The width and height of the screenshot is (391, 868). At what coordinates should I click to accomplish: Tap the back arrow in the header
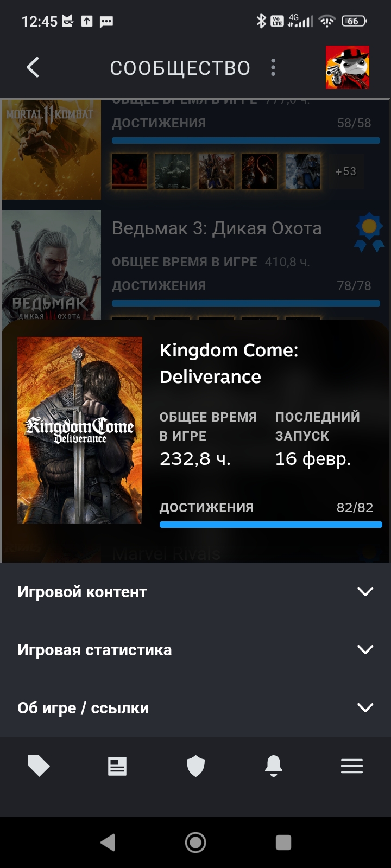click(33, 68)
